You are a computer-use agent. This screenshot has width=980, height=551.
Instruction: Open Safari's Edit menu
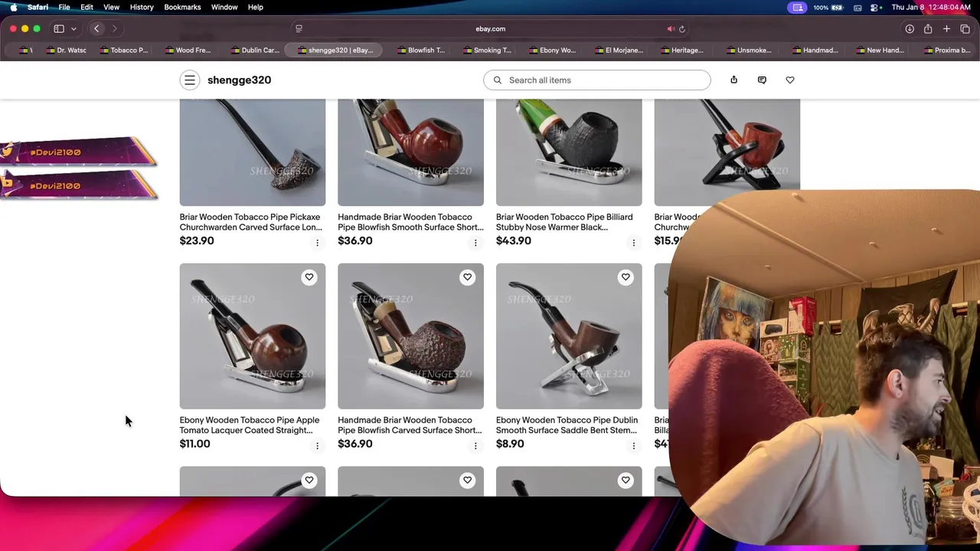[87, 7]
